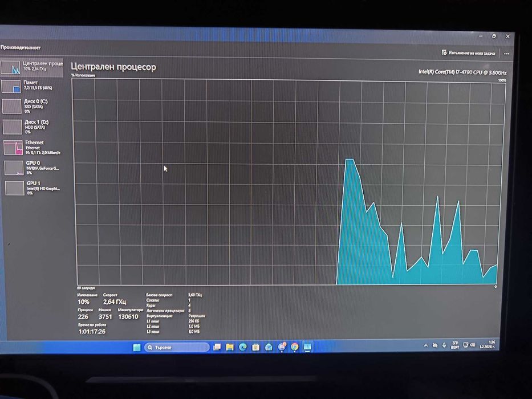Show hidden system tray icons

(426, 345)
